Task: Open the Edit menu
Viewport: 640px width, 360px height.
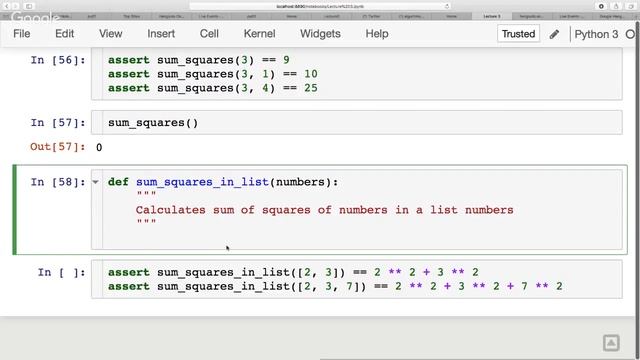Action: (64, 34)
